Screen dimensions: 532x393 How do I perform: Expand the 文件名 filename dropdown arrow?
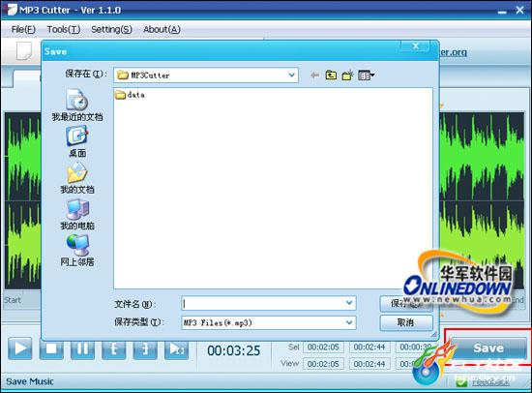tap(349, 303)
